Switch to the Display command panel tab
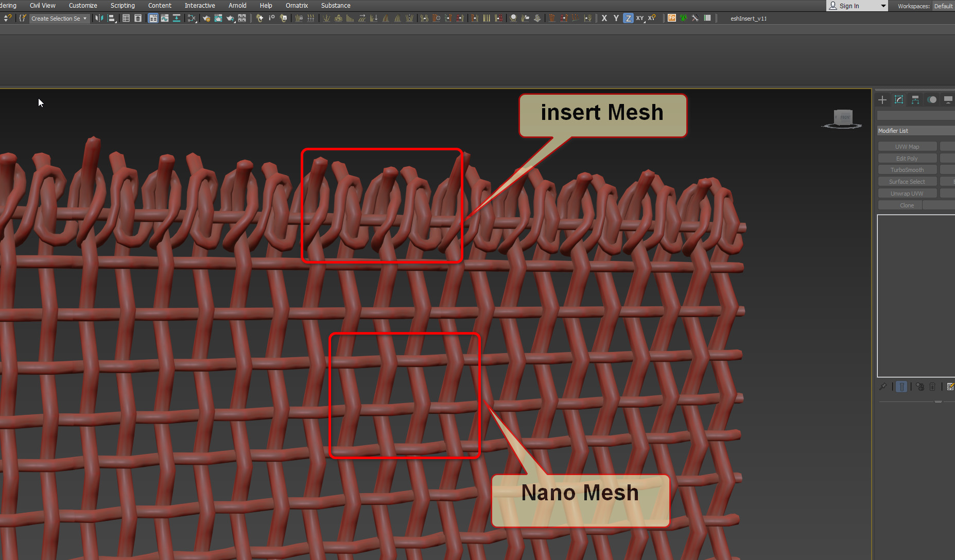This screenshot has width=955, height=560. coord(948,100)
